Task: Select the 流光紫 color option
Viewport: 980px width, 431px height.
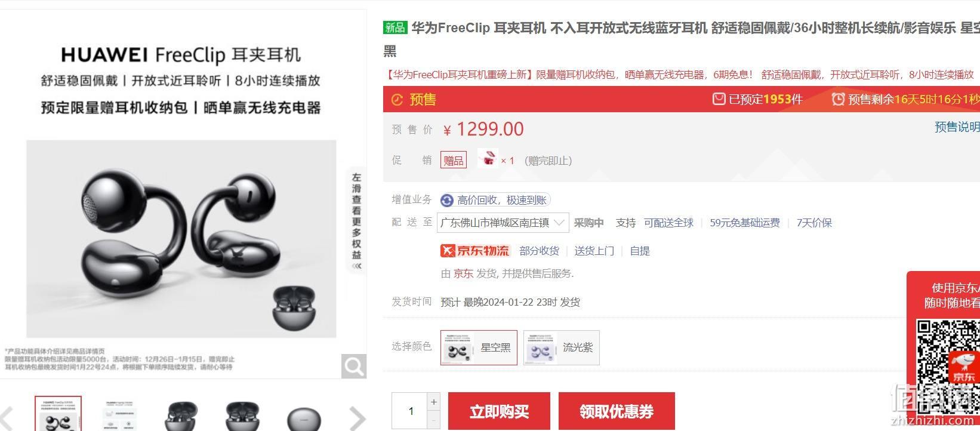Action: pyautogui.click(x=562, y=347)
